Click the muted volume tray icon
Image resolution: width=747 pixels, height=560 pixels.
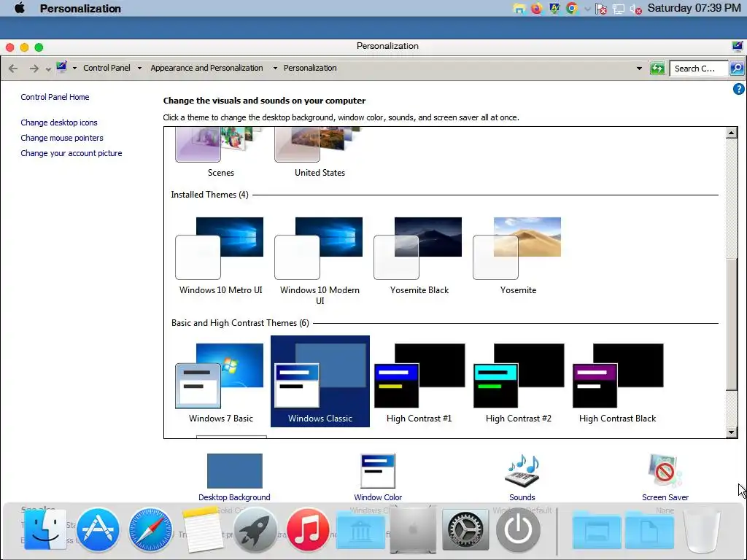tap(635, 9)
